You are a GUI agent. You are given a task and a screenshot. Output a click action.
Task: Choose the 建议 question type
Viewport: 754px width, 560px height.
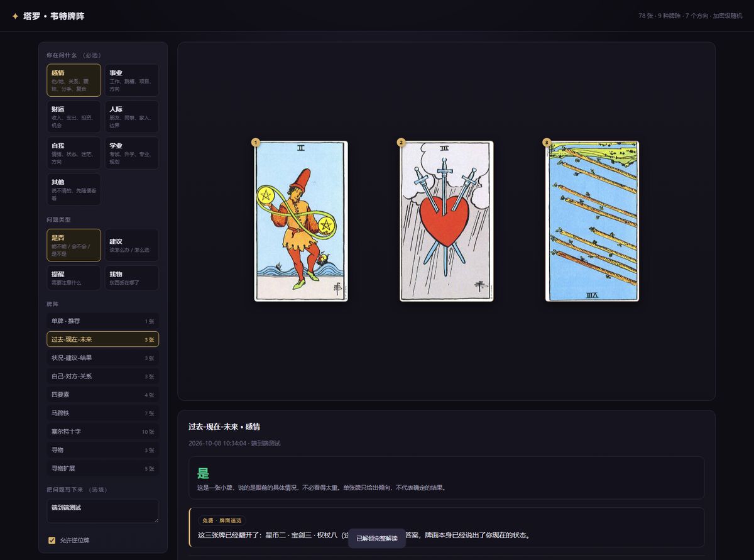tap(131, 245)
